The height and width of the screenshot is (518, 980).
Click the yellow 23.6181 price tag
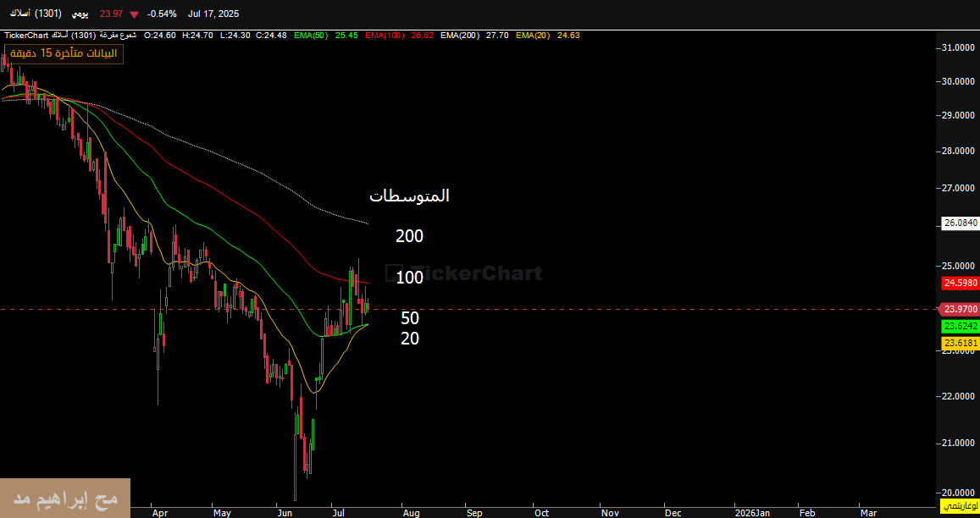click(x=959, y=343)
